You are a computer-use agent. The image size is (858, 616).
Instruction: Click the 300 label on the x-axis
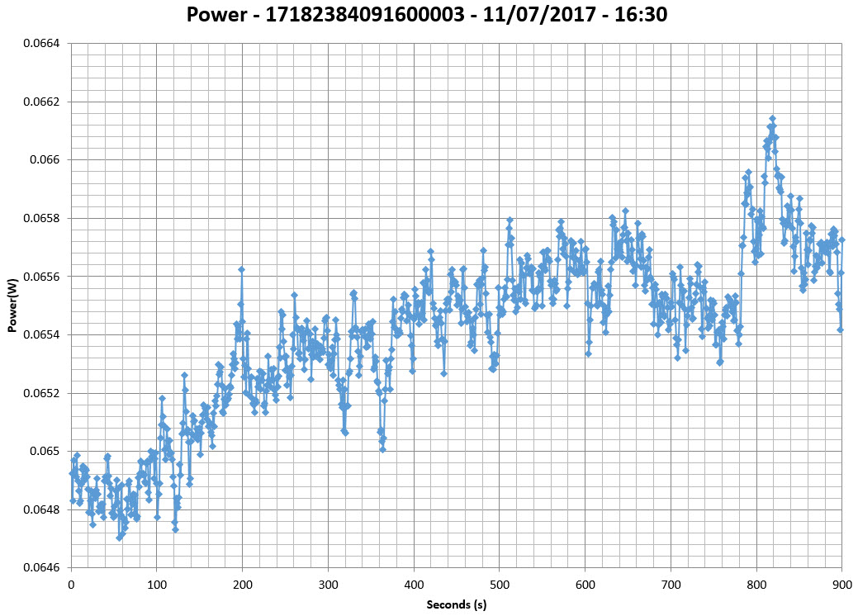coord(328,584)
